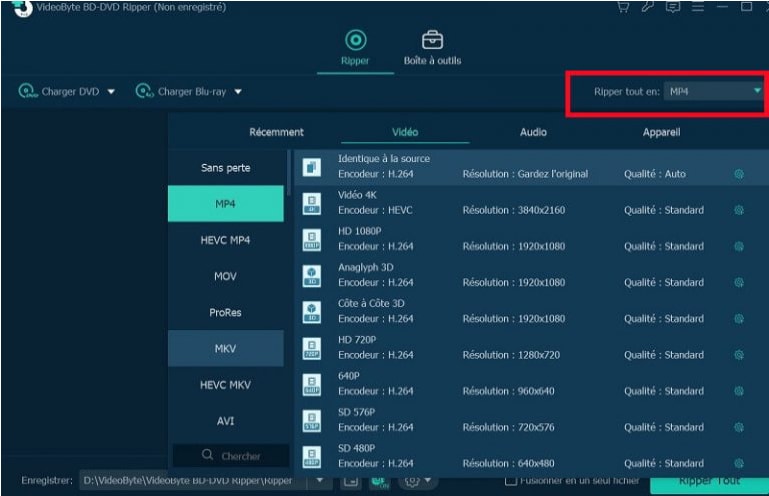The height and width of the screenshot is (496, 769).
Task: Click Qualité : Auto text
Action: point(655,174)
